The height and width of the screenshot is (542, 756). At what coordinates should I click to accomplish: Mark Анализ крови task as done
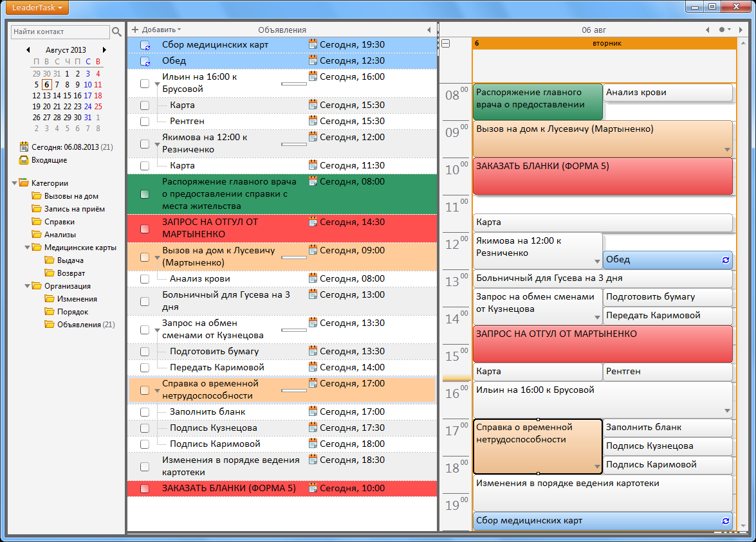click(145, 279)
